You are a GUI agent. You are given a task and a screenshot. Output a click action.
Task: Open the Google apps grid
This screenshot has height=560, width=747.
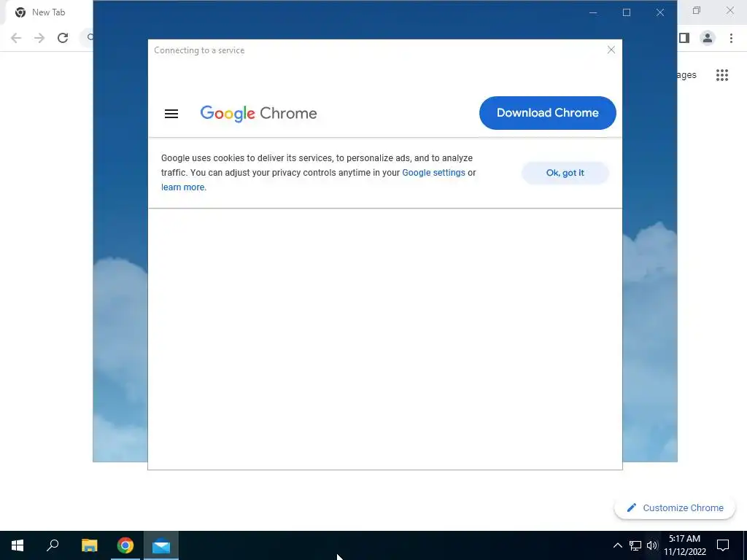722,75
